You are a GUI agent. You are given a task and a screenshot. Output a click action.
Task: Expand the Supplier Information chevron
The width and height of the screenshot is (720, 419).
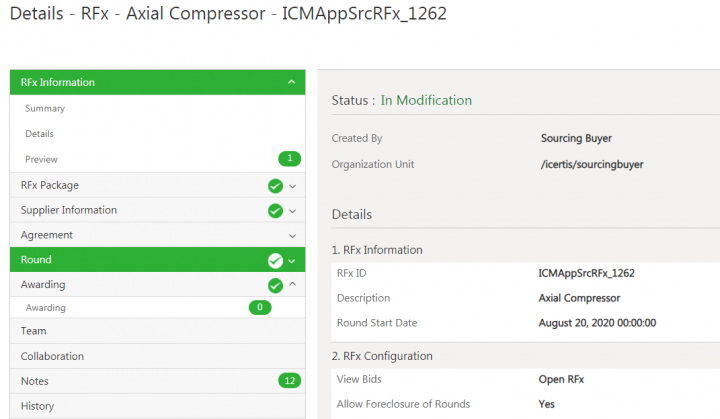(x=292, y=211)
